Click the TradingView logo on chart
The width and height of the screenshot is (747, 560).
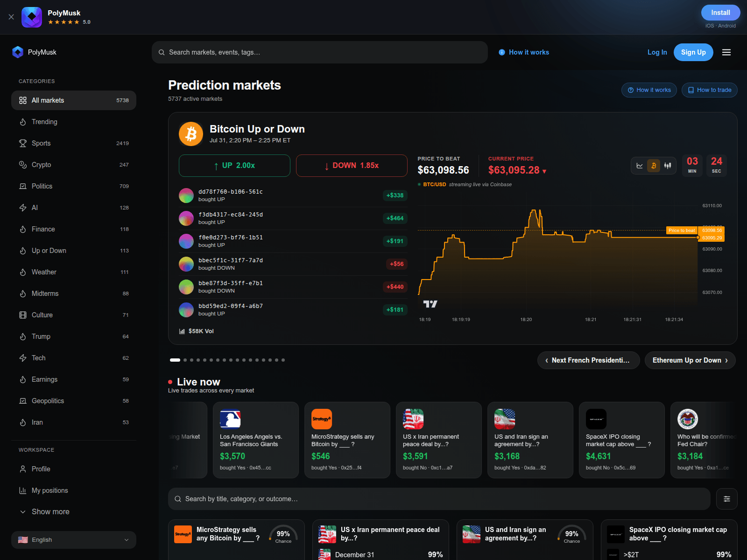[430, 304]
